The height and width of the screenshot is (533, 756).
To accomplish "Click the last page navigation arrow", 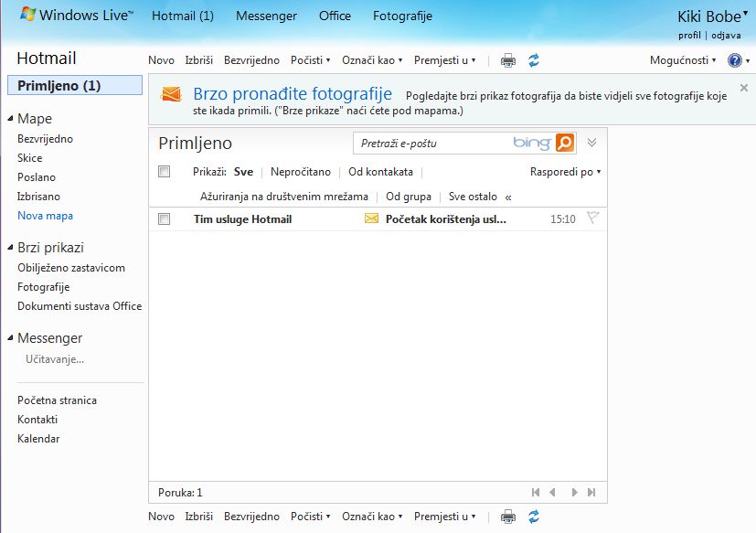I will click(x=592, y=492).
